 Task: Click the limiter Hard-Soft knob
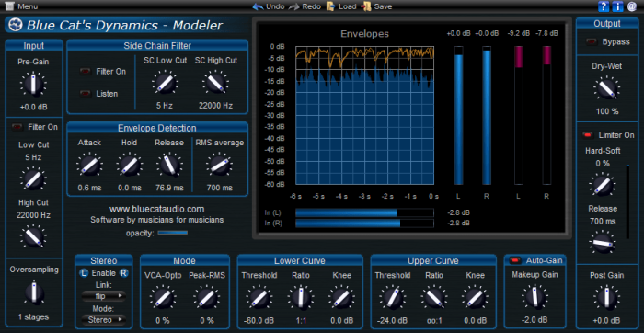(x=602, y=185)
